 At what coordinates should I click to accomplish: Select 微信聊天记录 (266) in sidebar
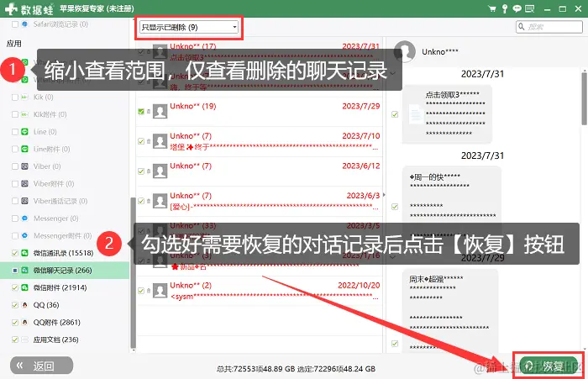point(65,271)
